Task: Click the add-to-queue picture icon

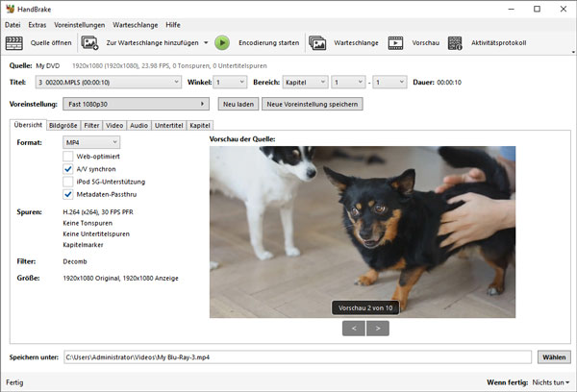Action: pos(89,43)
